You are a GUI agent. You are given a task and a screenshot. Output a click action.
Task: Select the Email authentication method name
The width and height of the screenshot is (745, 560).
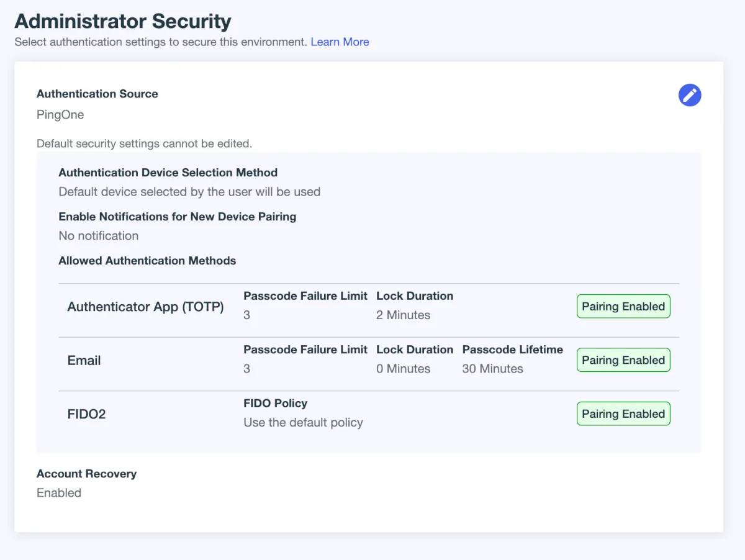(84, 361)
